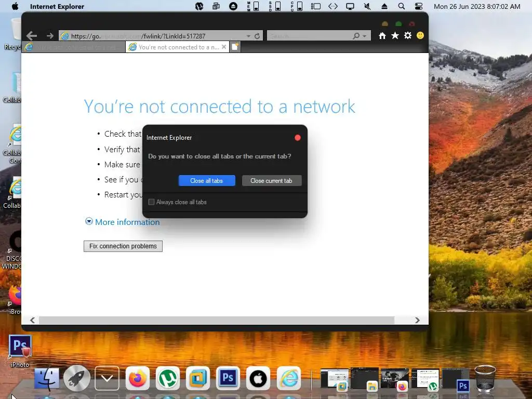Open the Trash bin in the dock
This screenshot has width=532, height=399.
485,379
